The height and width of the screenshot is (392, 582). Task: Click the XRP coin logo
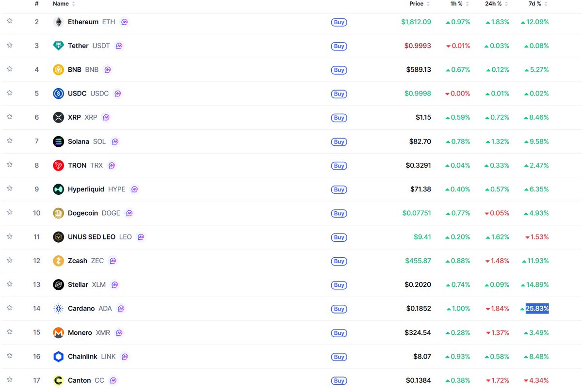[58, 117]
